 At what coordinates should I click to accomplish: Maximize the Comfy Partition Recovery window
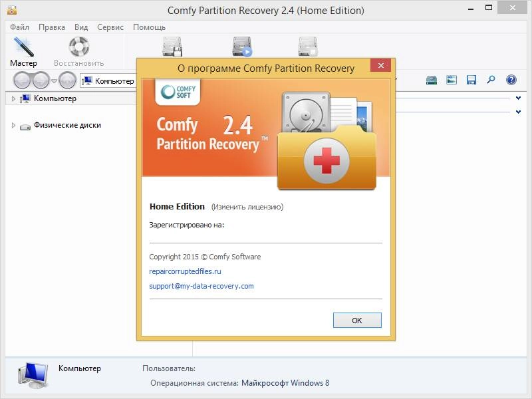tap(489, 8)
